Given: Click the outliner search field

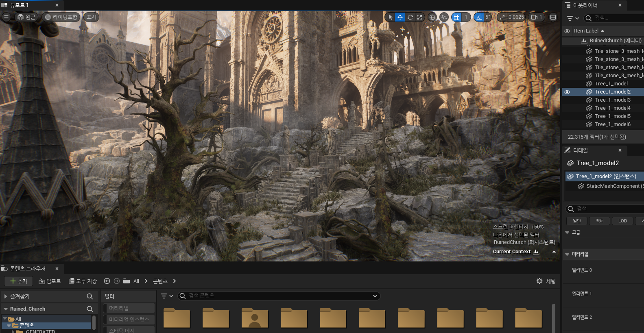Looking at the screenshot, I should (614, 18).
